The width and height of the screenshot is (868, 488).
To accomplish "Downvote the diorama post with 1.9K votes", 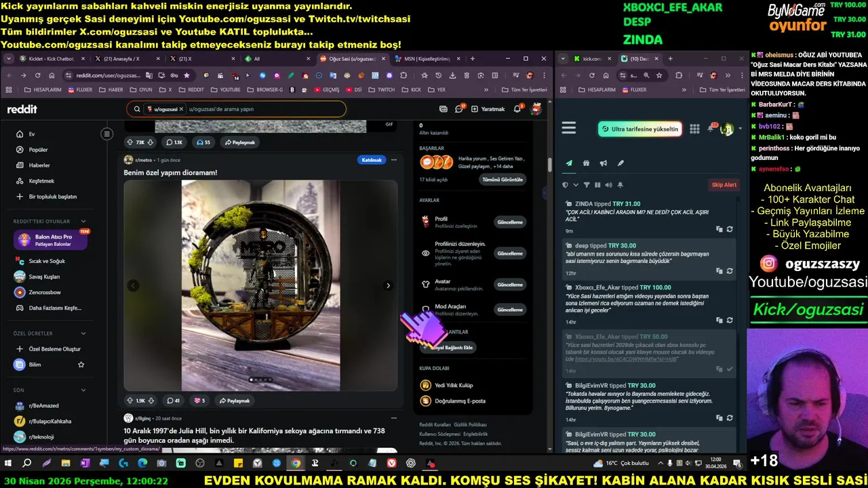I will click(x=151, y=401).
